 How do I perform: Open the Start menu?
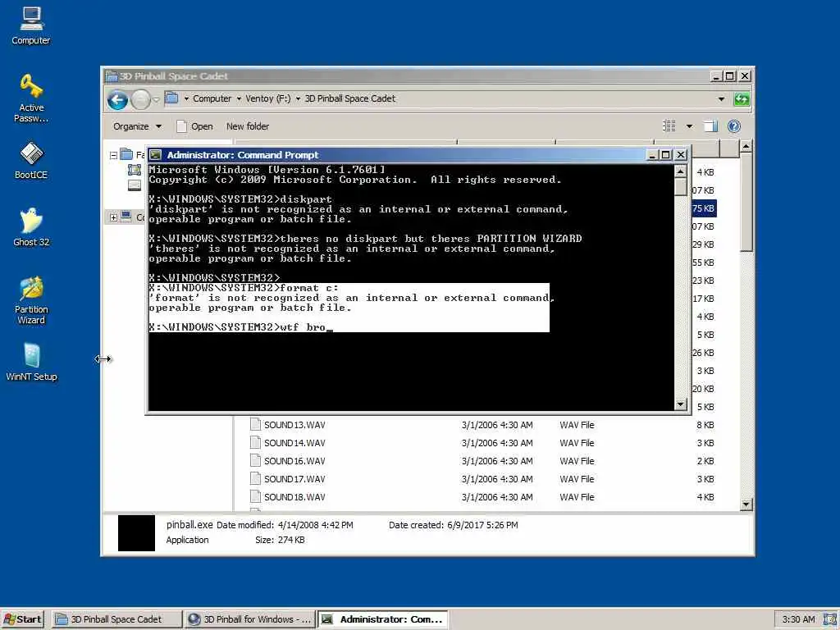22,619
